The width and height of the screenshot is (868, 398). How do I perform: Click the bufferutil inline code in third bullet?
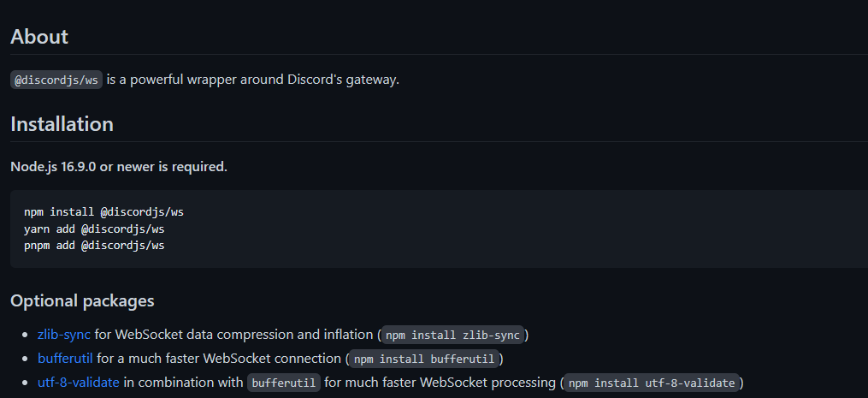[283, 383]
